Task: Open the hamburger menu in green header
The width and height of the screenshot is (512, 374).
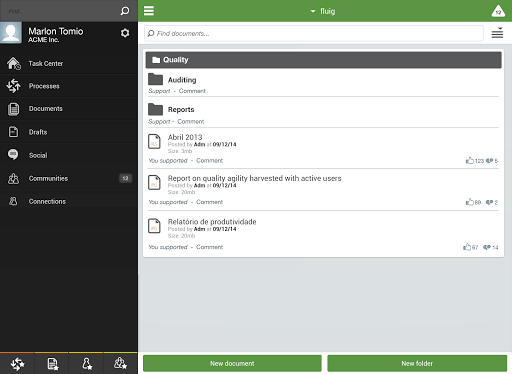Action: (149, 11)
